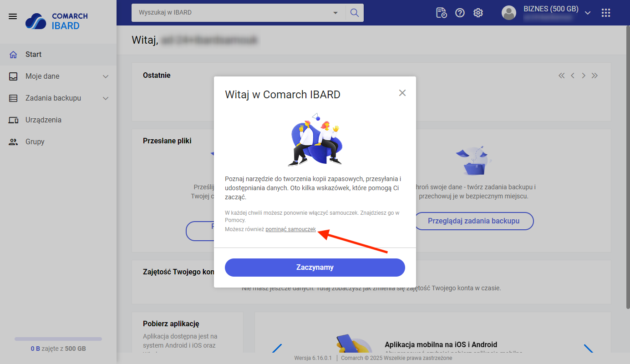630x364 pixels.
Task: Open the apps grid icon
Action: coord(606,13)
